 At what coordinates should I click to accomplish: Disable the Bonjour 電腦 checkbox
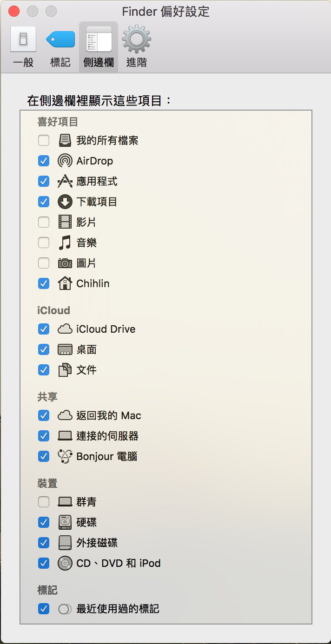(x=44, y=456)
